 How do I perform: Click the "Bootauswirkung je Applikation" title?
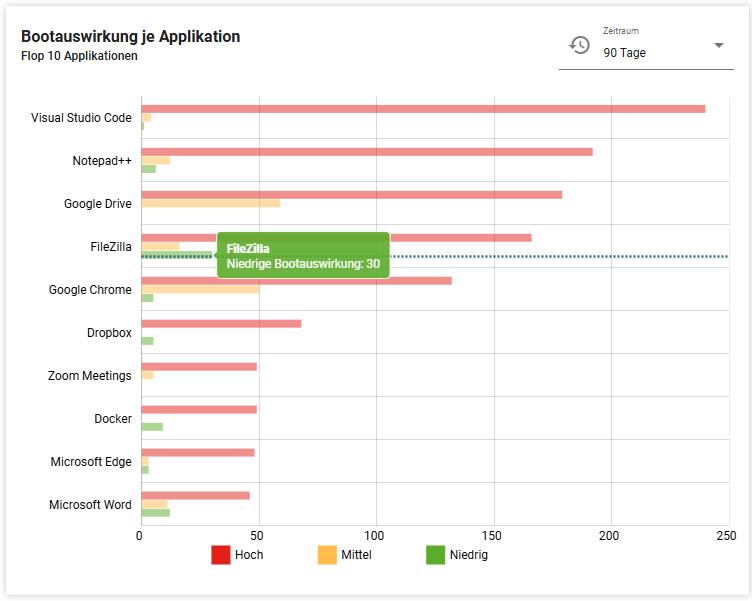pyautogui.click(x=130, y=37)
